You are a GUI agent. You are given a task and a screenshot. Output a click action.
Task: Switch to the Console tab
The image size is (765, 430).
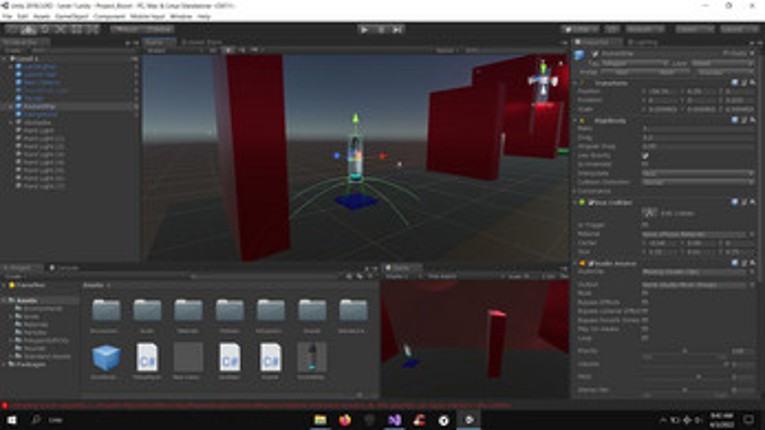click(64, 268)
